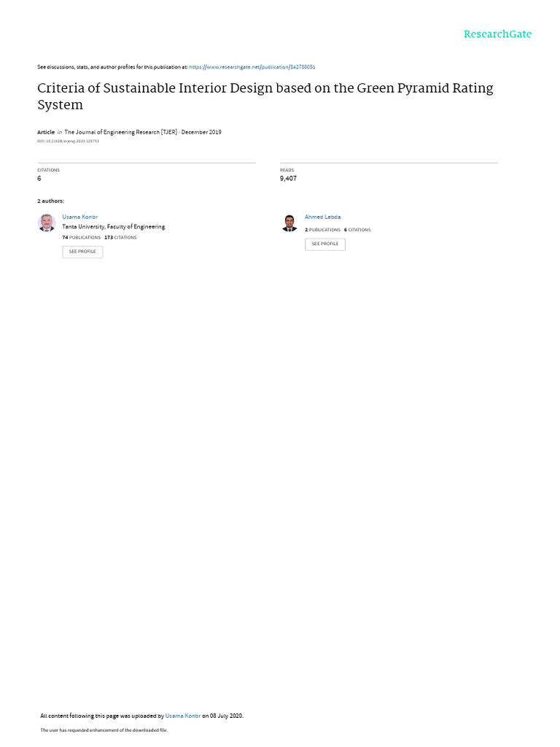Screen dimensions: 560x747
Task: Click SEE PROFILE under Ahmed Lebda
Action: click(x=325, y=244)
